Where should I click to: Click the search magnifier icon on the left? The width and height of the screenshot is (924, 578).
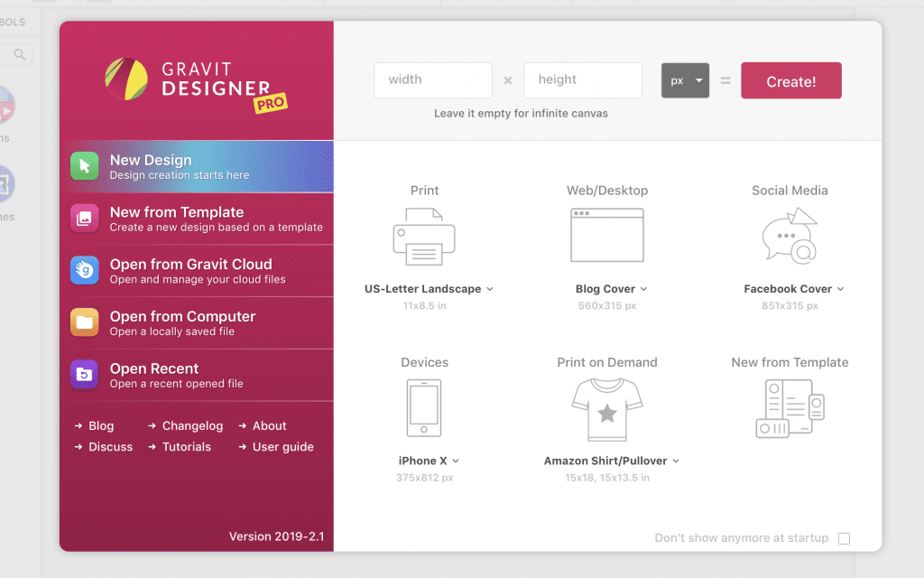[19, 54]
